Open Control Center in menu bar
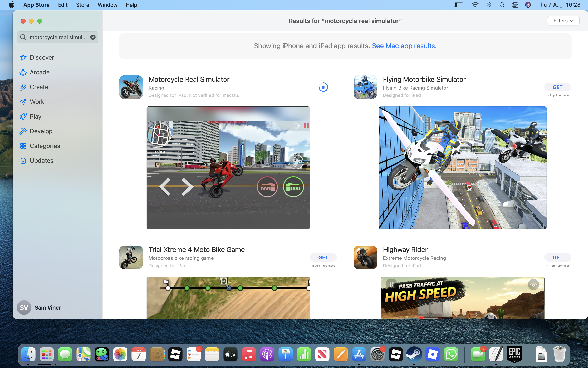 [515, 5]
